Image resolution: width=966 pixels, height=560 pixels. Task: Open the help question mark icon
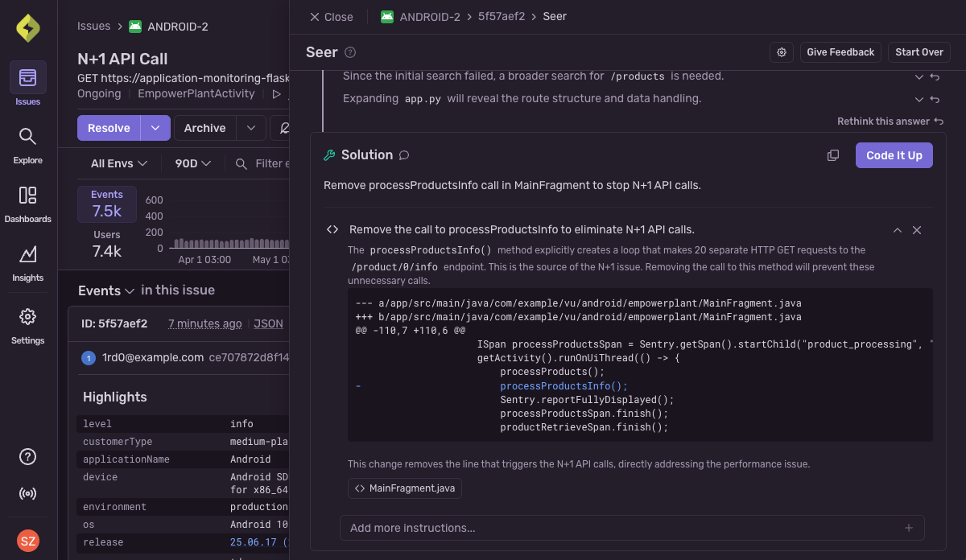[x=27, y=456]
